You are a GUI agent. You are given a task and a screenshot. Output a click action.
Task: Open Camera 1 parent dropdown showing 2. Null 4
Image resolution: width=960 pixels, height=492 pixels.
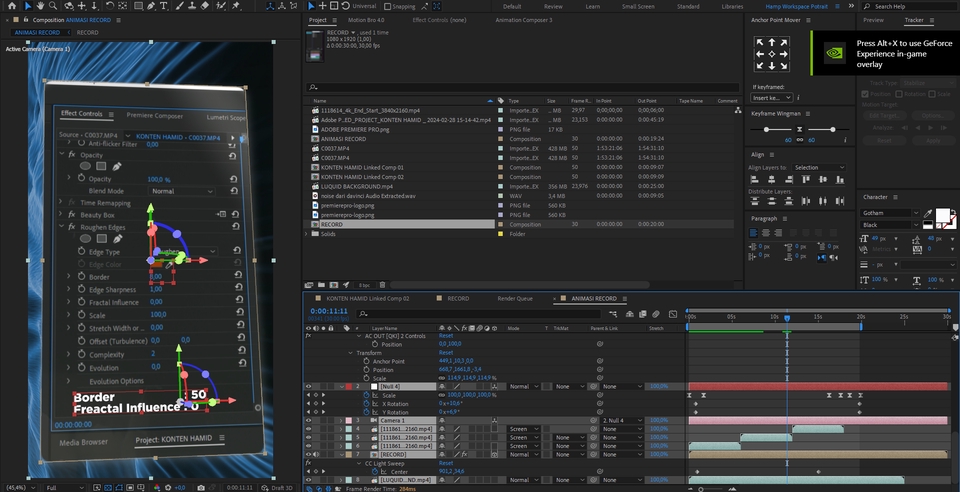coord(622,420)
